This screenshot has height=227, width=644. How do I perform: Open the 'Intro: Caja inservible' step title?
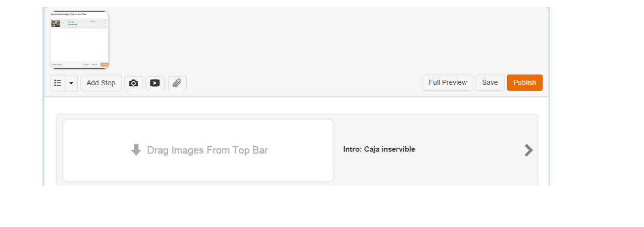coord(379,149)
